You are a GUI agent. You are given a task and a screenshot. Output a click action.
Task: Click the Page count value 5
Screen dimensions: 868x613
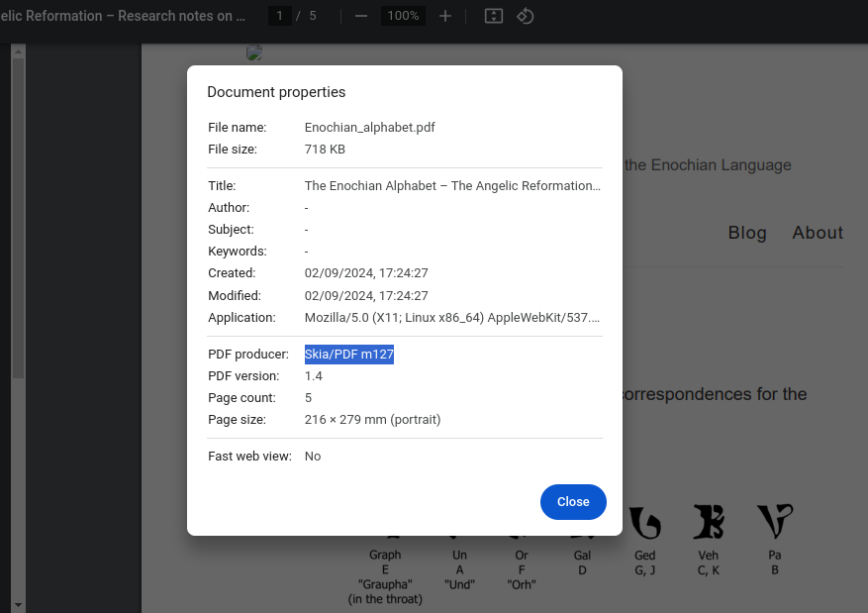pyautogui.click(x=308, y=398)
